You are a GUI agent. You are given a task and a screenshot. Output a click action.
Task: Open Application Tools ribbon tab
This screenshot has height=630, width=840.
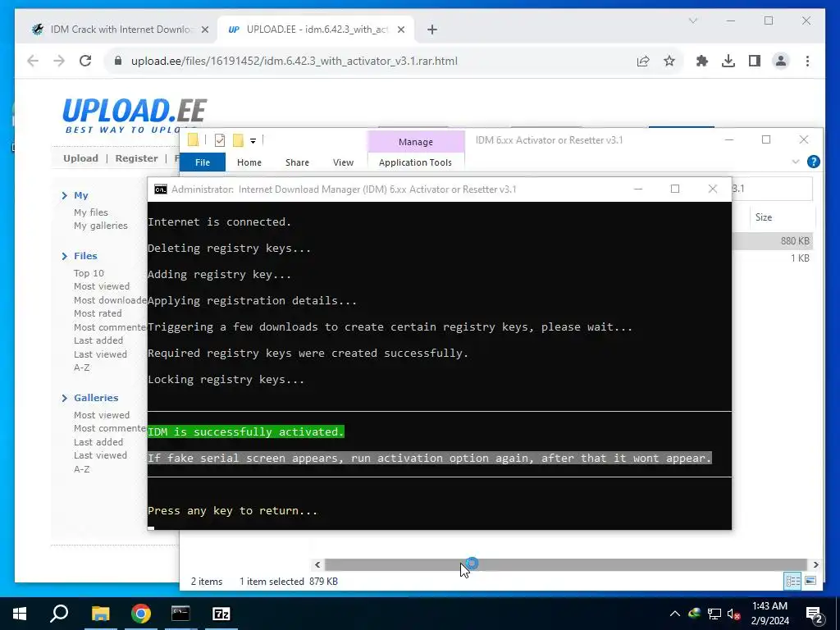coord(415,162)
